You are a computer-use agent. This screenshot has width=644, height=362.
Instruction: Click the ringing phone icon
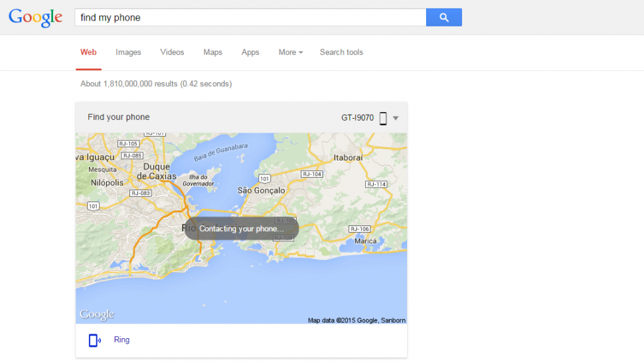94,340
